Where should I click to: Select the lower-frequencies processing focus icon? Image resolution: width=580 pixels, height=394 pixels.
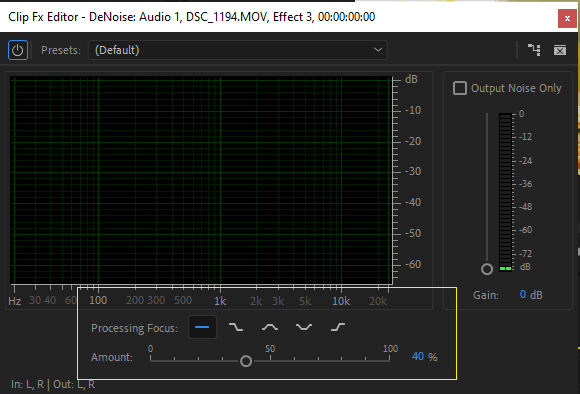[x=236, y=327]
